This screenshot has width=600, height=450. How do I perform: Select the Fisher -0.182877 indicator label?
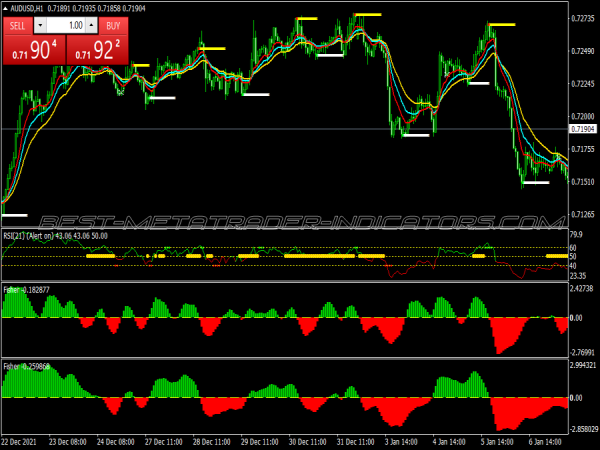(26, 290)
